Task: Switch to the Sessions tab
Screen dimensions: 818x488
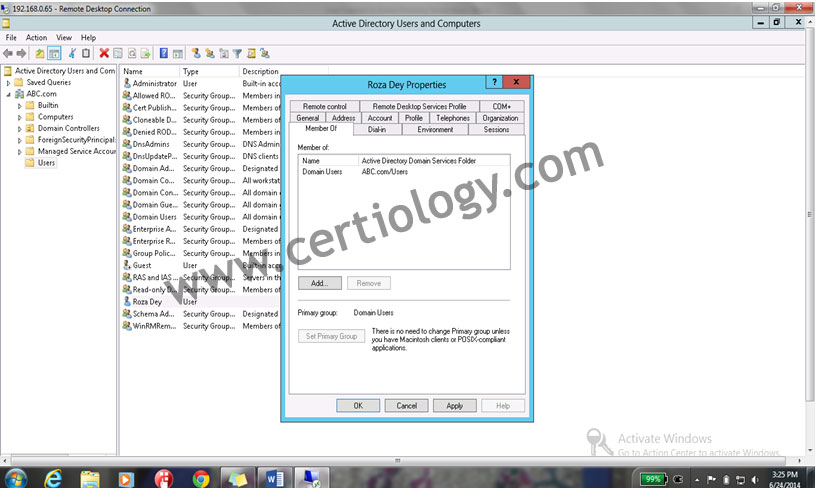Action: coord(496,129)
